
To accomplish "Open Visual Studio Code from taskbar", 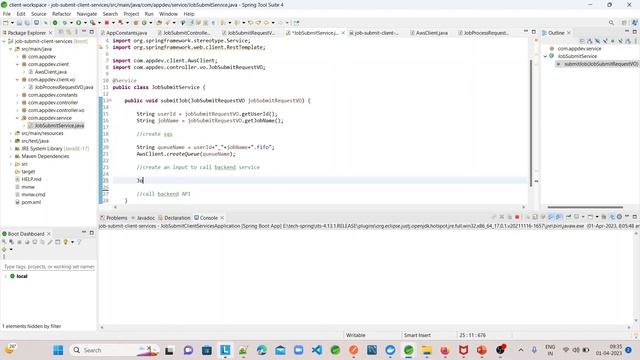I will point(317,350).
